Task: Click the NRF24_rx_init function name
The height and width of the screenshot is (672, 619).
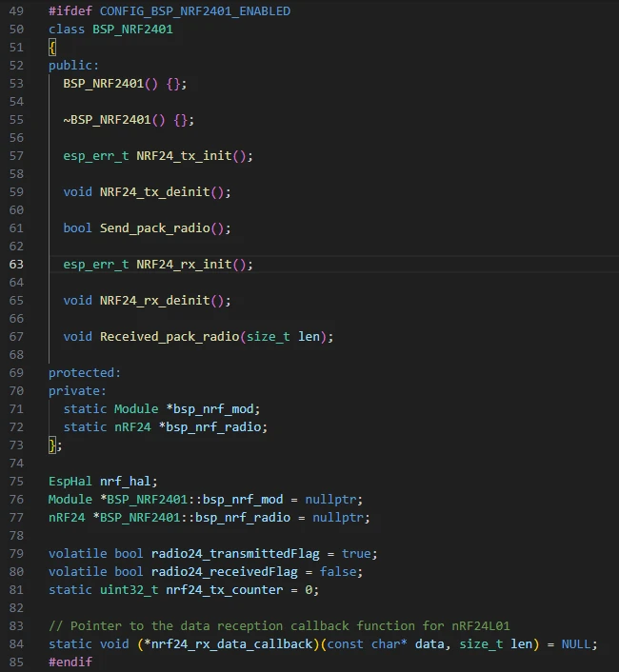Action: (183, 265)
